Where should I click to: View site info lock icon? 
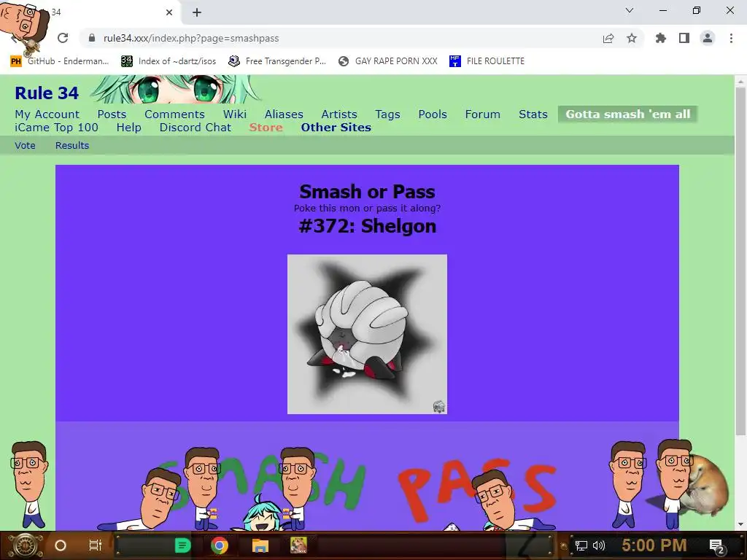[92, 38]
